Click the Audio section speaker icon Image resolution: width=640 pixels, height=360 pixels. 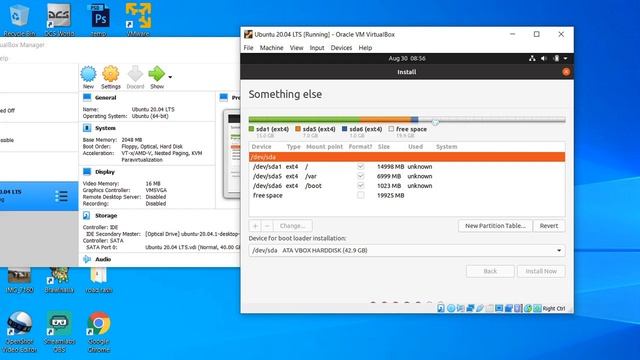coord(87,259)
